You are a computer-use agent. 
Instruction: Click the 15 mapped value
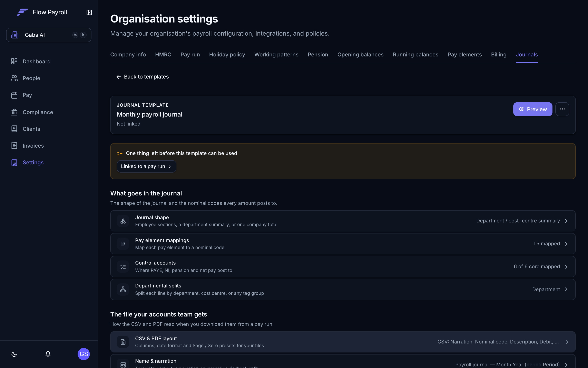pyautogui.click(x=546, y=244)
